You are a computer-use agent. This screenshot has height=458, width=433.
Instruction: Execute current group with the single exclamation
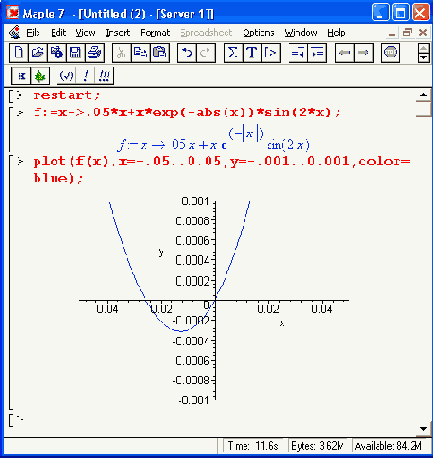pos(86,76)
